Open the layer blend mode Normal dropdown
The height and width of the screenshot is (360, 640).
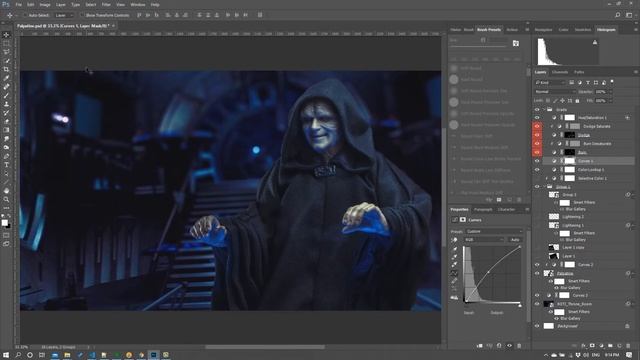tap(555, 91)
